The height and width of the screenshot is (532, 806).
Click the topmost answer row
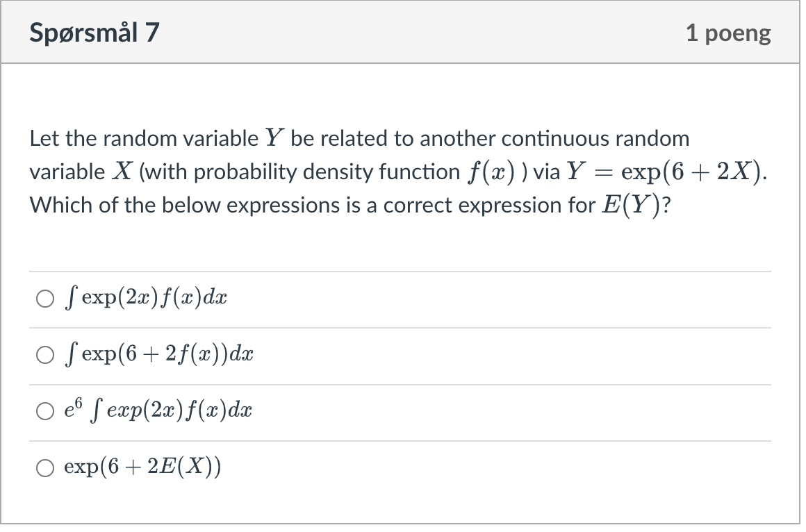click(x=278, y=298)
